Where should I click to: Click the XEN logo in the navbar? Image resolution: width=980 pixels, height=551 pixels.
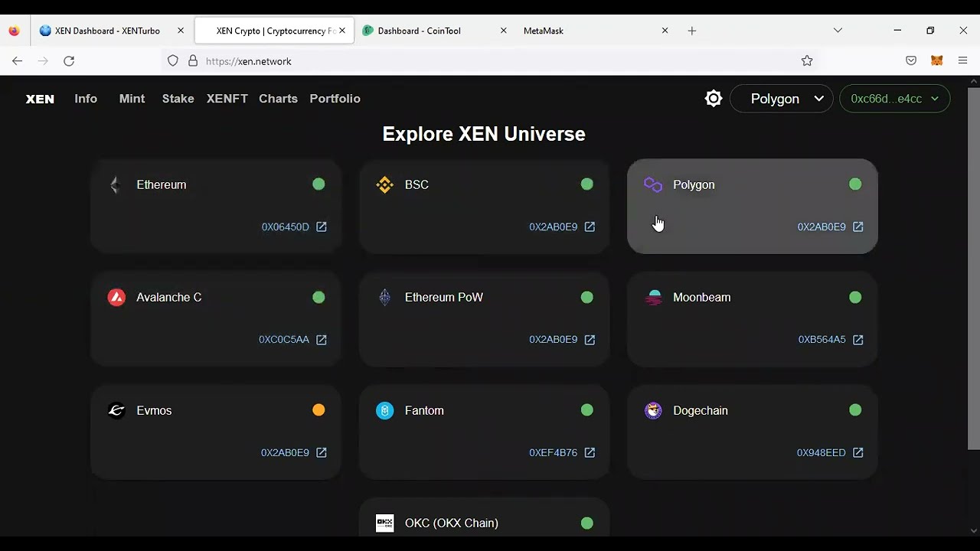(x=40, y=99)
